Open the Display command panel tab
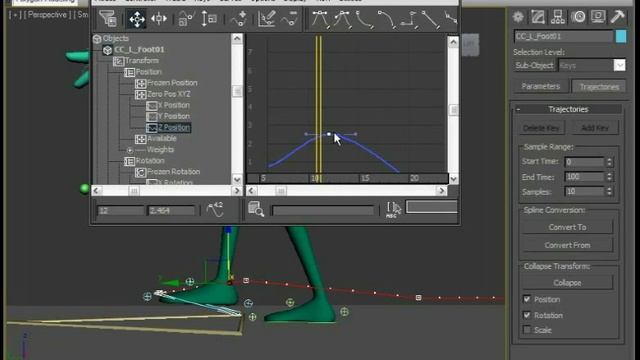 598,17
